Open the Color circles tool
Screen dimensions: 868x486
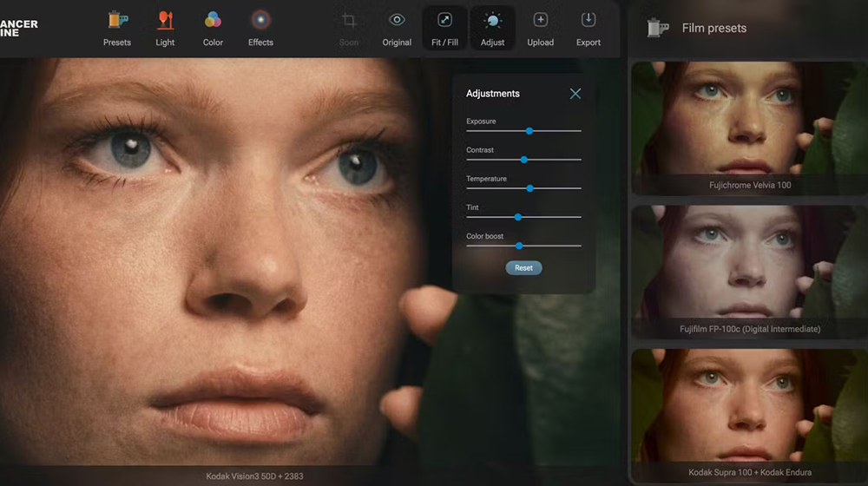pyautogui.click(x=213, y=20)
